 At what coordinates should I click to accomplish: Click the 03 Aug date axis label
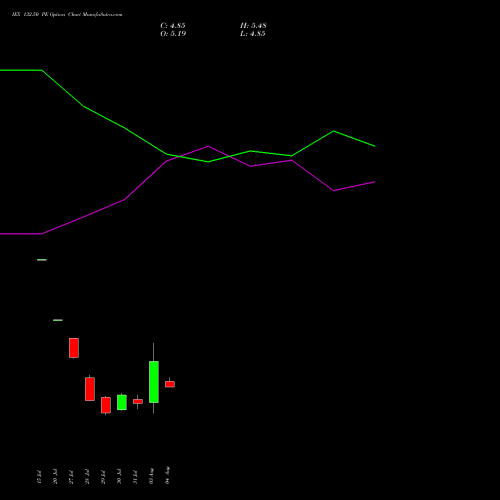tap(151, 476)
